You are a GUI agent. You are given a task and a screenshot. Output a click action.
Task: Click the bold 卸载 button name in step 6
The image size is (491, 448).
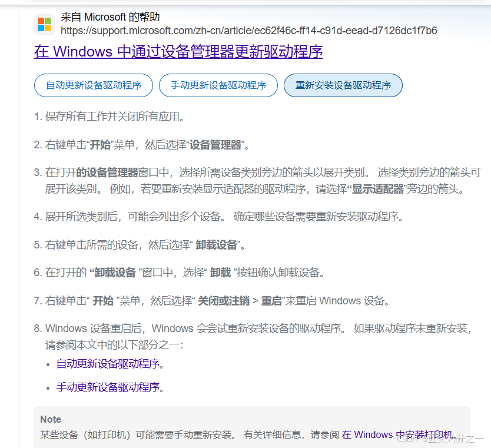click(220, 273)
